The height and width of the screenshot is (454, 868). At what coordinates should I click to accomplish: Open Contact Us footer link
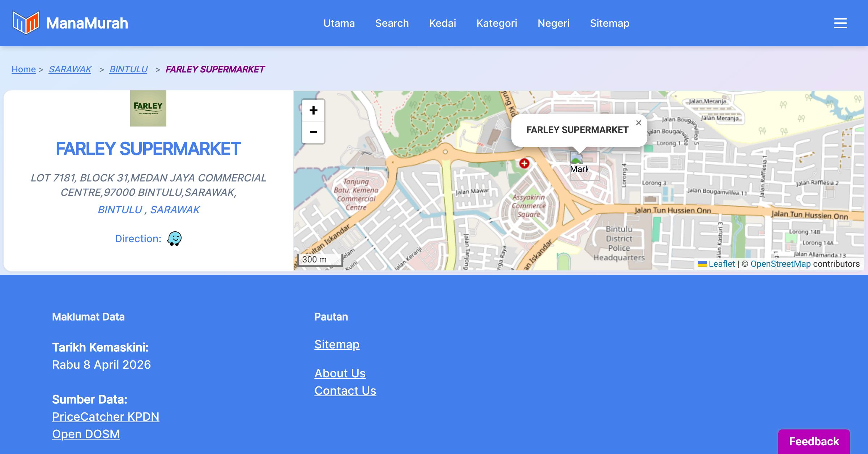(345, 391)
